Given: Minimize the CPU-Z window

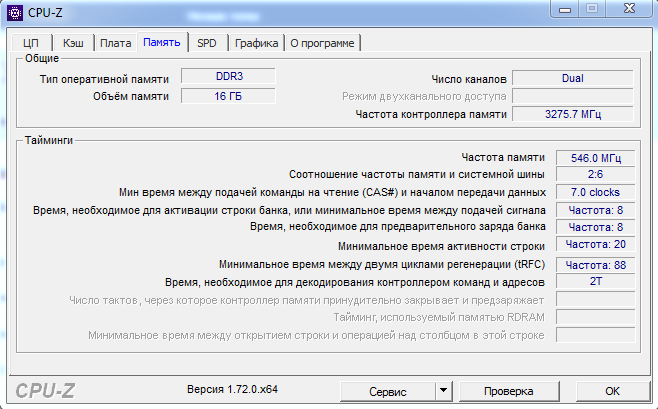Looking at the screenshot, I should click(x=565, y=9).
